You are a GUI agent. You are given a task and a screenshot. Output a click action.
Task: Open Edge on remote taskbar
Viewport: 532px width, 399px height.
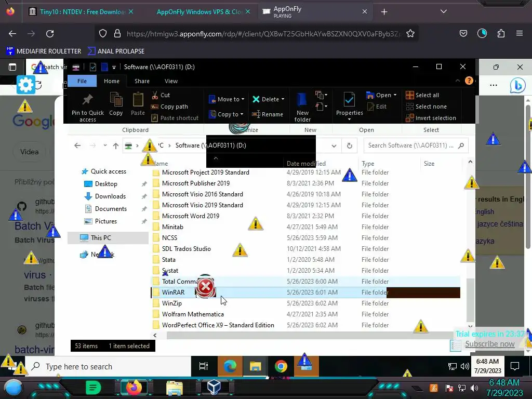[x=230, y=366]
